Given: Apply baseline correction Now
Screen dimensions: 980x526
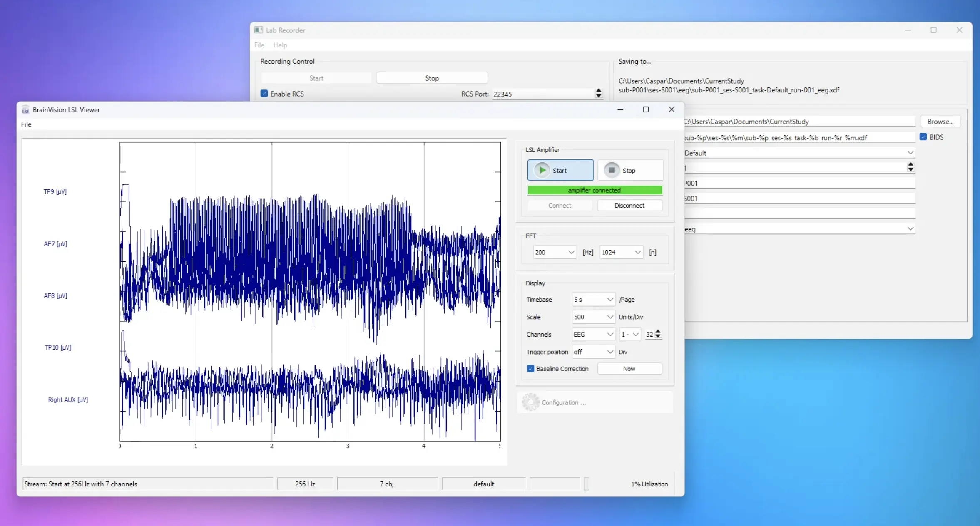Looking at the screenshot, I should click(629, 369).
